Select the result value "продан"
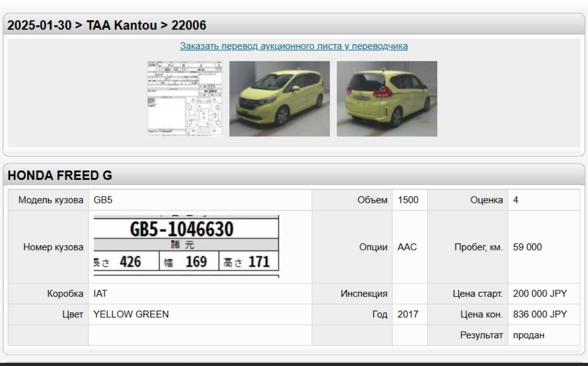The height and width of the screenshot is (366, 588). [529, 335]
